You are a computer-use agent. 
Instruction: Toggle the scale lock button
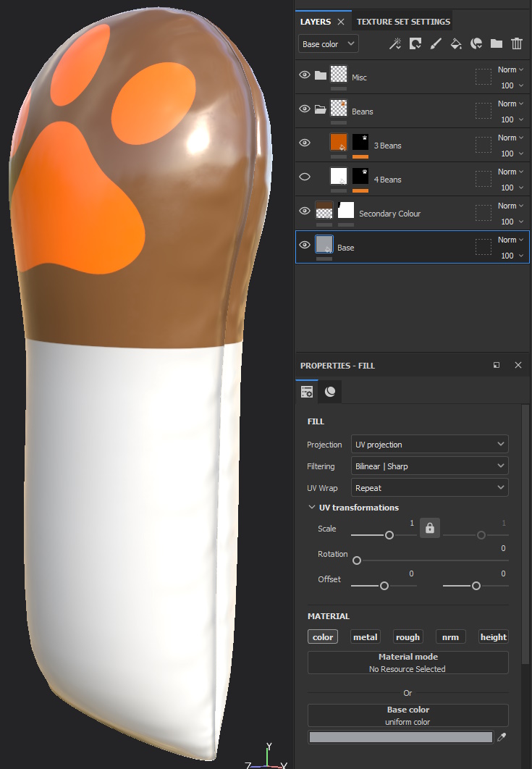[x=430, y=528]
